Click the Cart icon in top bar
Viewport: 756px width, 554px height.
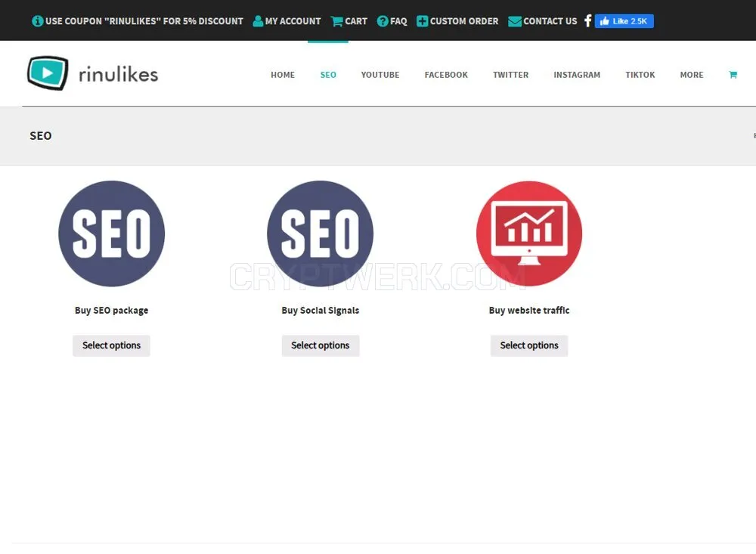[x=337, y=21]
